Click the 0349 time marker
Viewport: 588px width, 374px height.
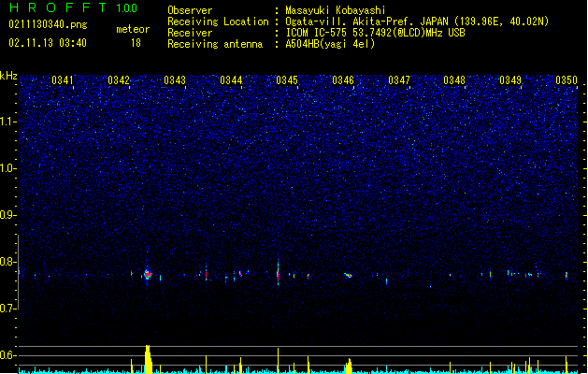click(x=510, y=80)
